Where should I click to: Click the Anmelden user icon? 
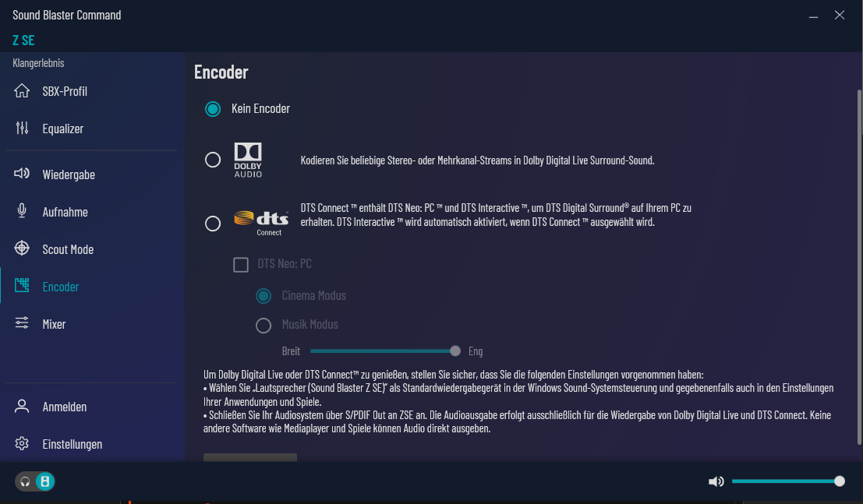22,406
